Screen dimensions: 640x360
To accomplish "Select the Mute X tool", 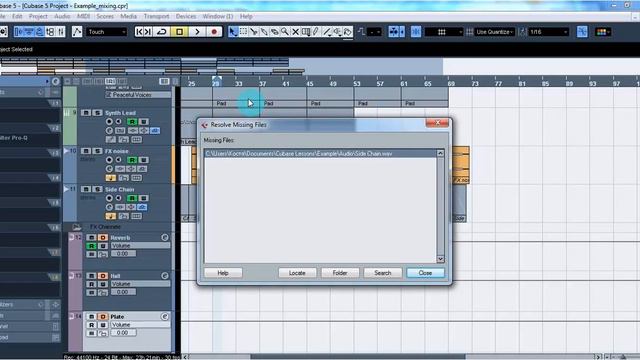I will [x=295, y=32].
